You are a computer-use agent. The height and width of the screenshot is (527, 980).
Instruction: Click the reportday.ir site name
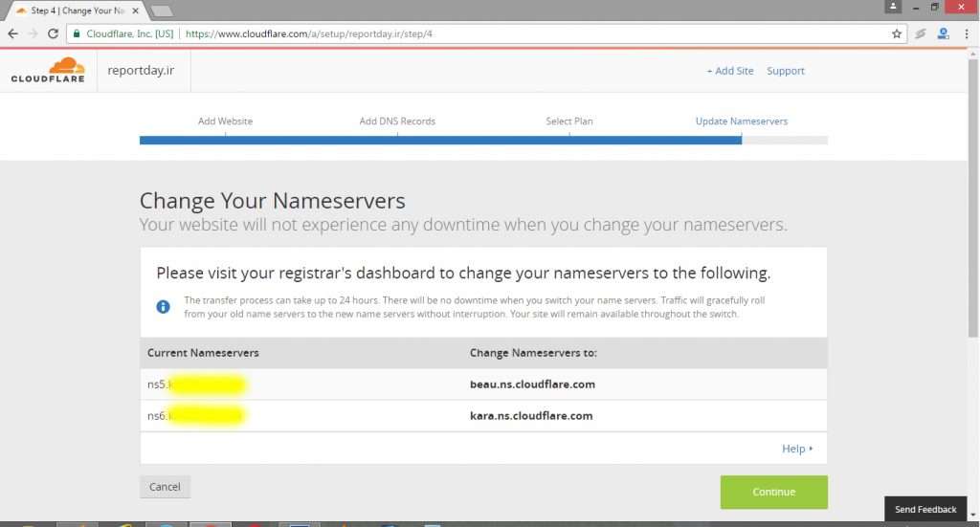(x=141, y=70)
